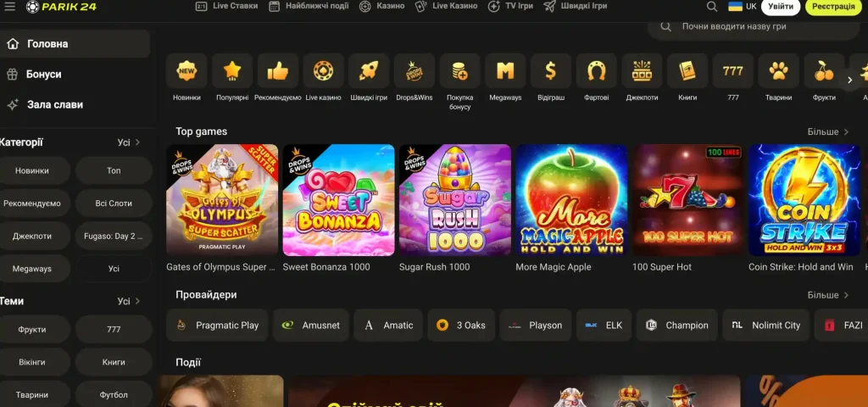Expand Теми with Усі arrow
Viewport: 868px width, 407px height.
(x=129, y=301)
